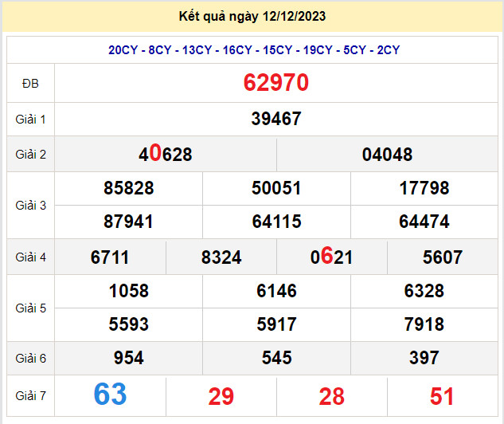Click seventh prize number 51
The image size is (504, 424).
coord(442,396)
